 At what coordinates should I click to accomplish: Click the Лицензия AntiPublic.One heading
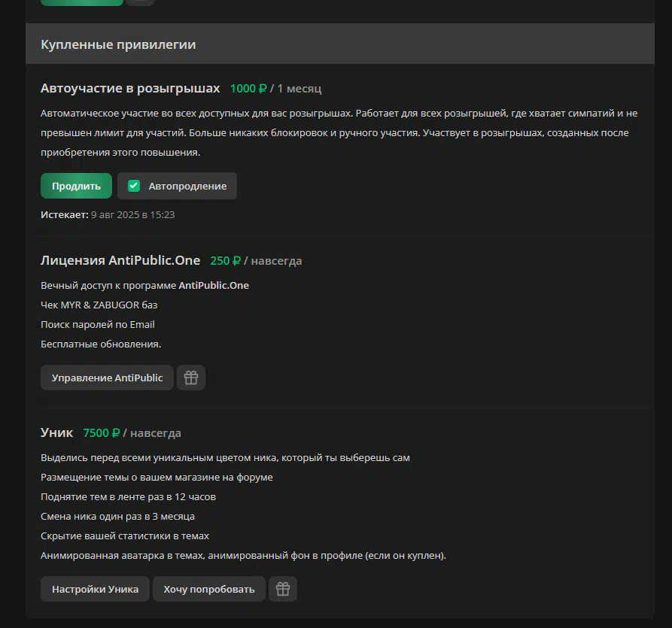tap(120, 260)
